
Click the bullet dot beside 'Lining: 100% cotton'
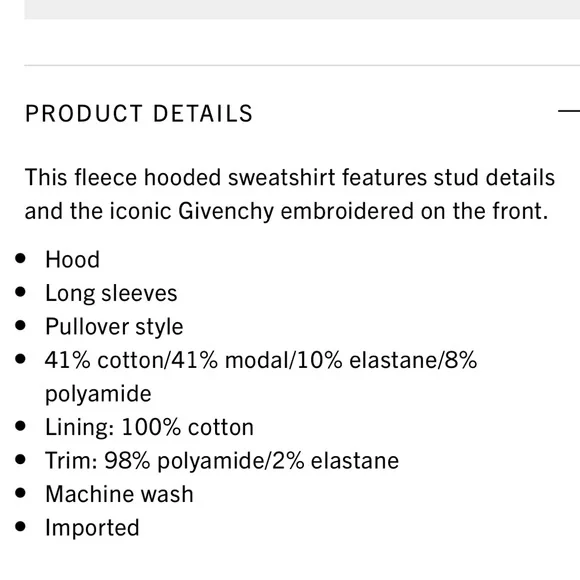click(x=21, y=426)
